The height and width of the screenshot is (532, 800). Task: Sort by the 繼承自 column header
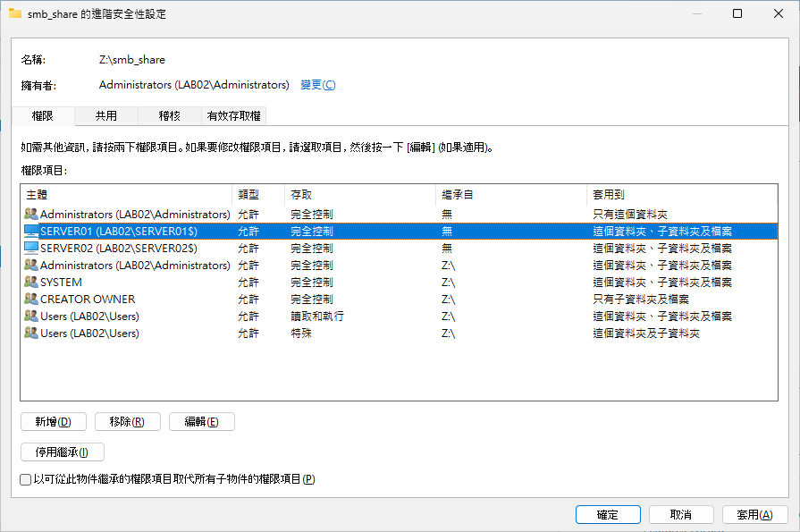(511, 195)
